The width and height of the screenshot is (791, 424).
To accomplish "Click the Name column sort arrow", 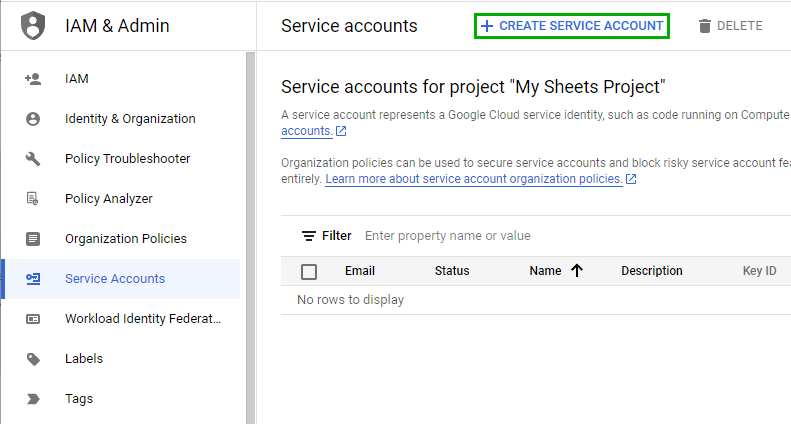I will (x=577, y=271).
